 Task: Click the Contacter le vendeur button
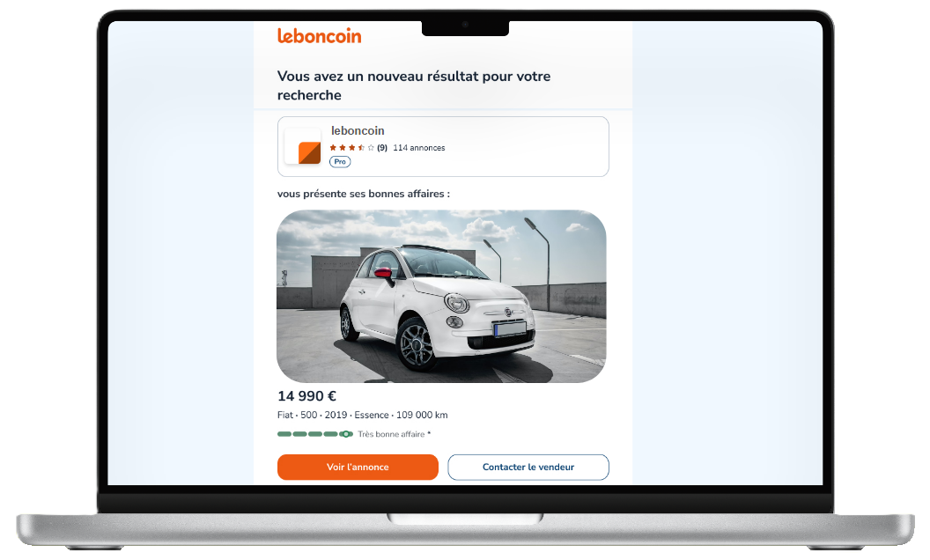pyautogui.click(x=528, y=467)
